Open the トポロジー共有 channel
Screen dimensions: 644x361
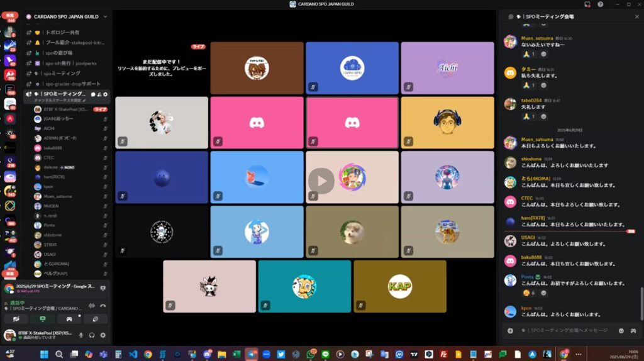(x=65, y=33)
